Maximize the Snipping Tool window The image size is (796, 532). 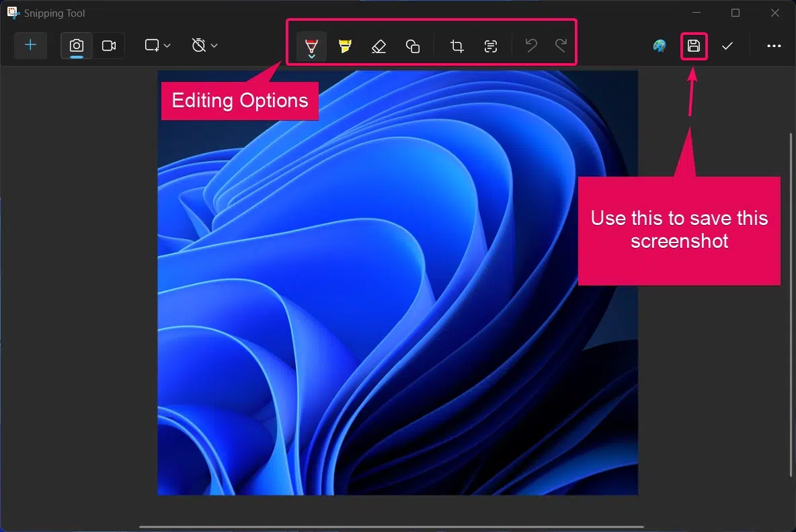(735, 13)
